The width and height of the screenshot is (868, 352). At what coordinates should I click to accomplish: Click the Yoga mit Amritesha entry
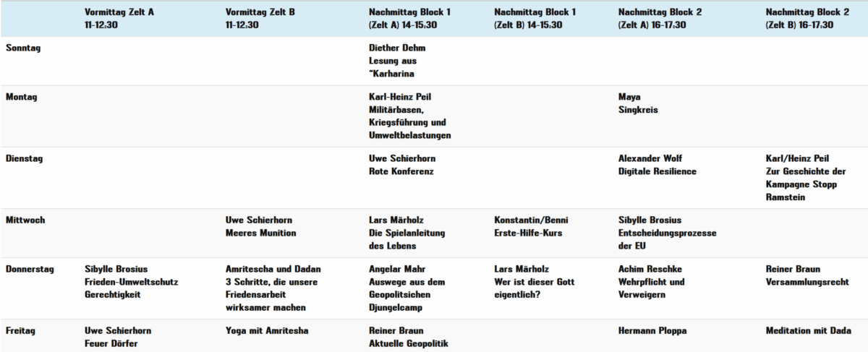pyautogui.click(x=267, y=330)
